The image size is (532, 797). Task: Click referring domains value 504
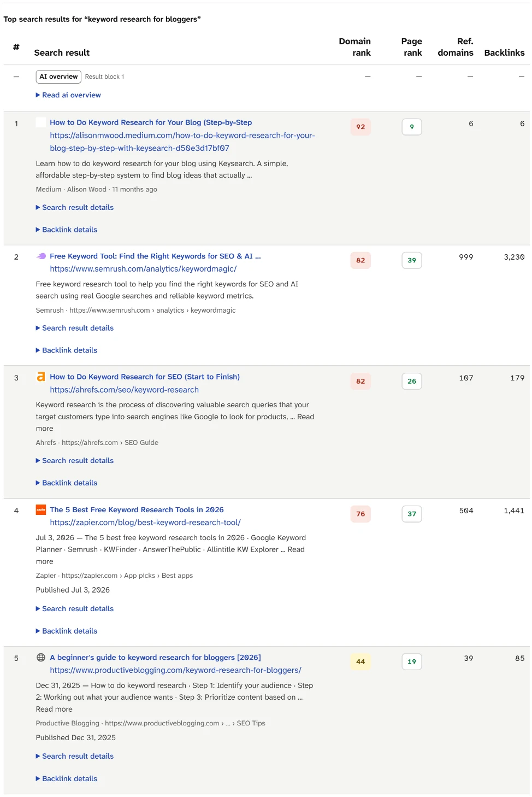pos(466,511)
